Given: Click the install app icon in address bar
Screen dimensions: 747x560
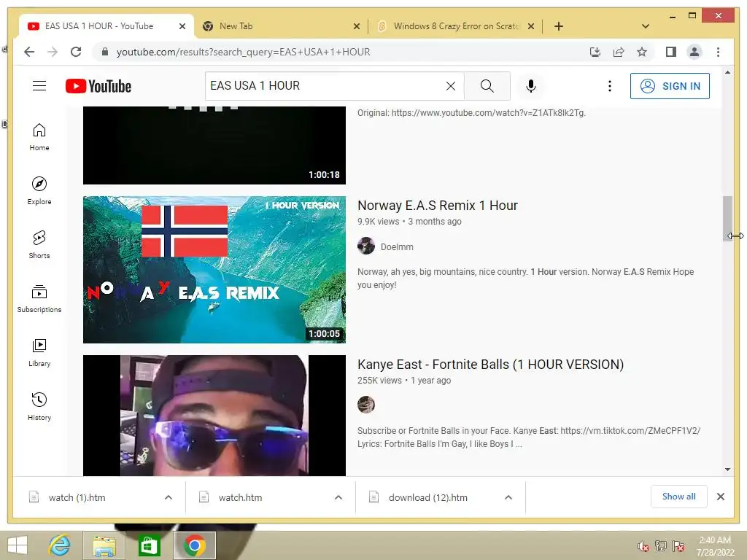Looking at the screenshot, I should [595, 52].
